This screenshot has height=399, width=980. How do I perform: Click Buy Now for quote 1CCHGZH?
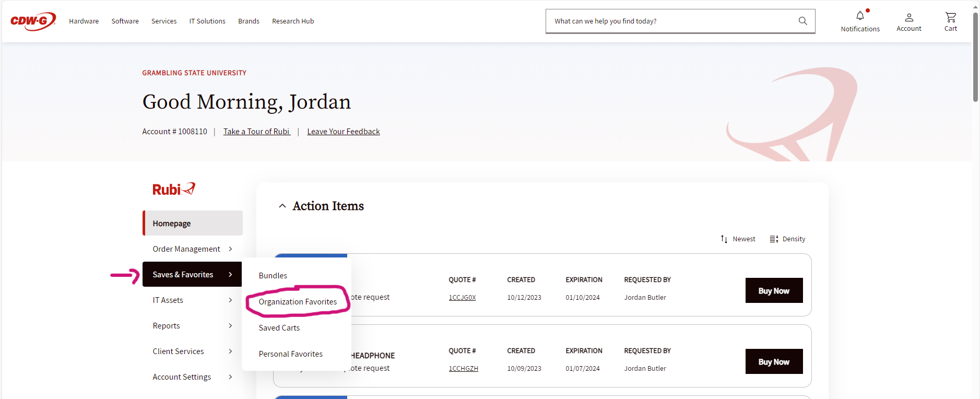click(774, 361)
